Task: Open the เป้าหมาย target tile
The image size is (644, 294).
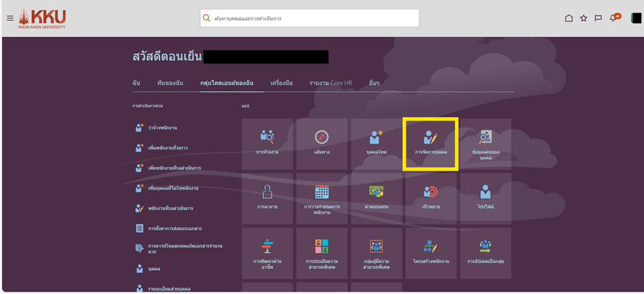Action: (431, 198)
